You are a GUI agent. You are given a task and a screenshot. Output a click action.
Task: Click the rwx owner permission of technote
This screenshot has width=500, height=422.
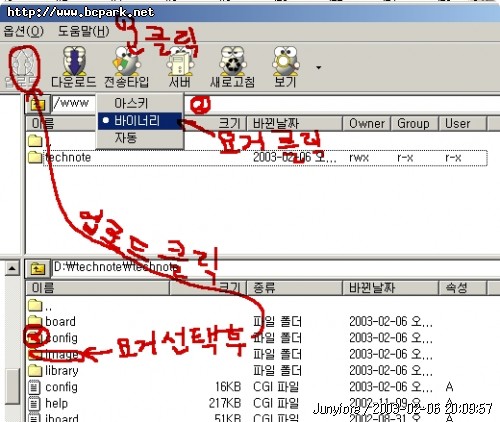(x=359, y=158)
